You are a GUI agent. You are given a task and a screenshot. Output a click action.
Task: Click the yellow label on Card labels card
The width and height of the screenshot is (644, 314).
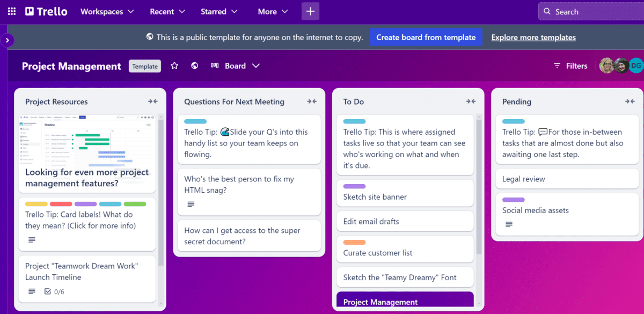[36, 204]
